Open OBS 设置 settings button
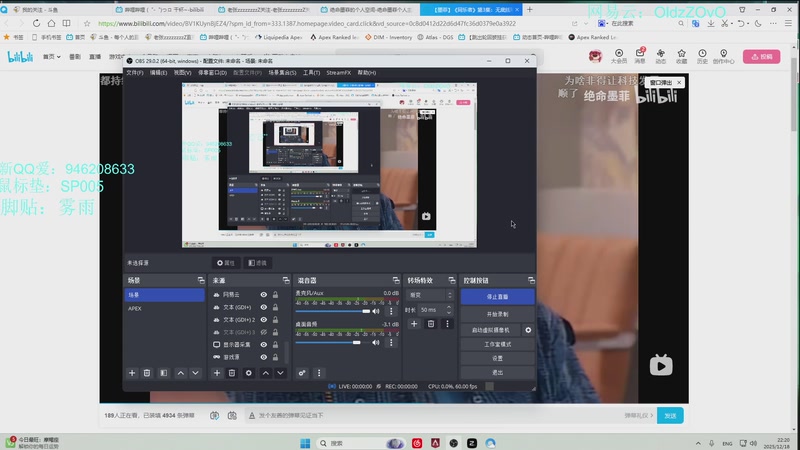 pyautogui.click(x=497, y=358)
